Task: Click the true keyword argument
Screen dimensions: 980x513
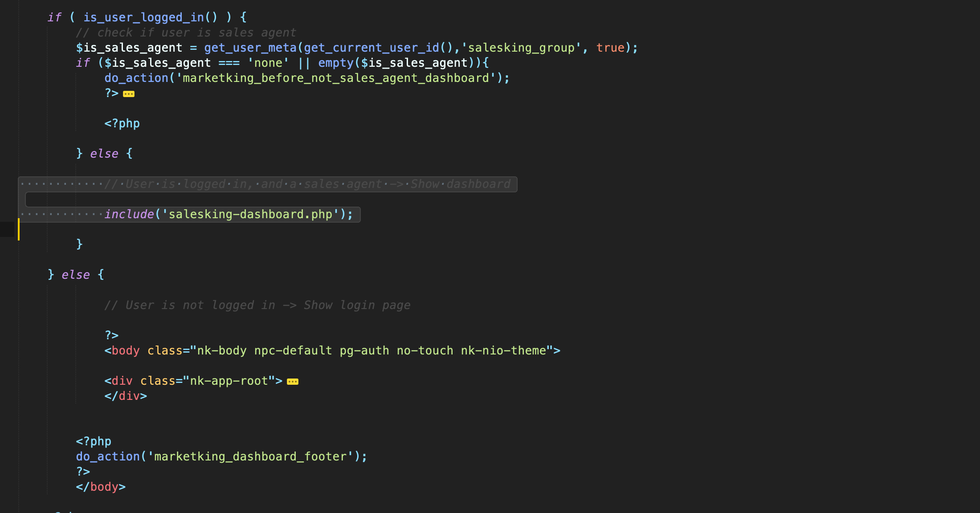Action: click(610, 48)
